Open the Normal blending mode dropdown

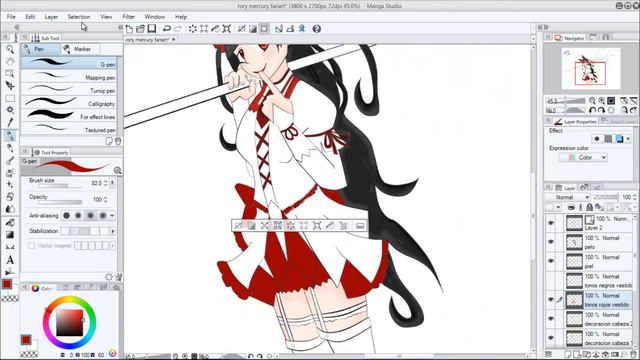point(568,197)
